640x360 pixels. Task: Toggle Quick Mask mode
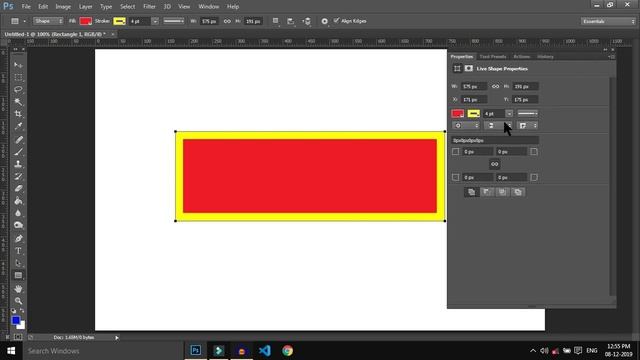18,337
